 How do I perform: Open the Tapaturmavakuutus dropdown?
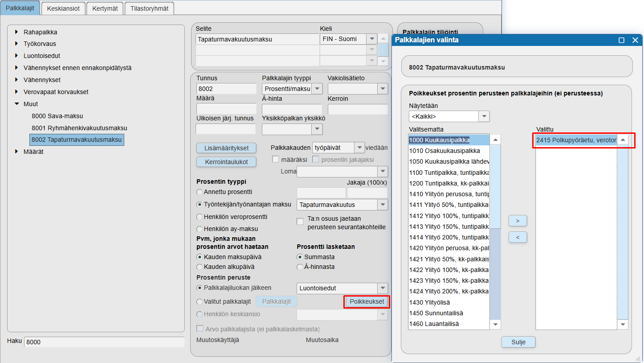click(383, 205)
